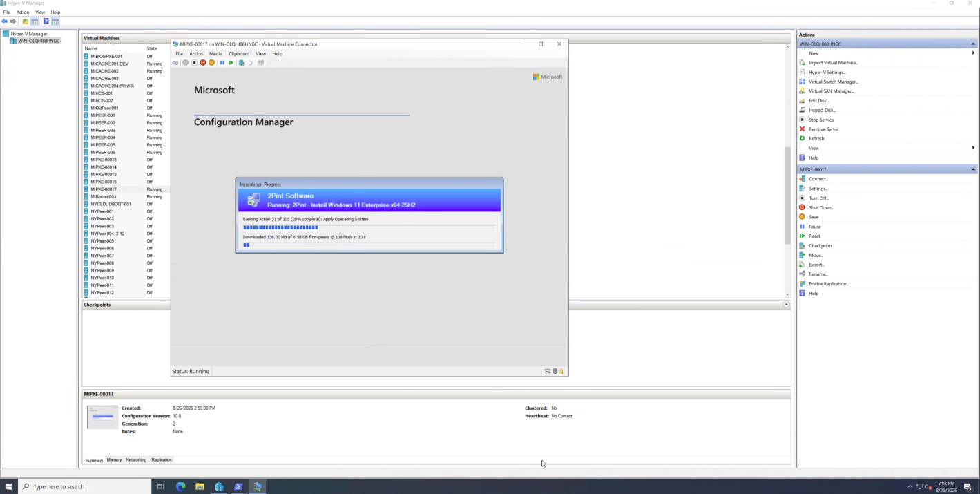Switch to the Networking tab
The image size is (980, 494).
[x=136, y=460]
